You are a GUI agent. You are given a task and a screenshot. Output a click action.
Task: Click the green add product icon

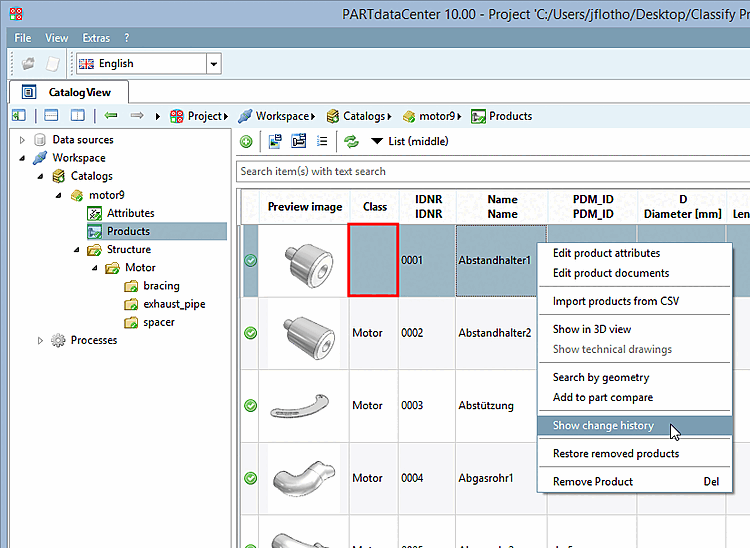tap(246, 142)
